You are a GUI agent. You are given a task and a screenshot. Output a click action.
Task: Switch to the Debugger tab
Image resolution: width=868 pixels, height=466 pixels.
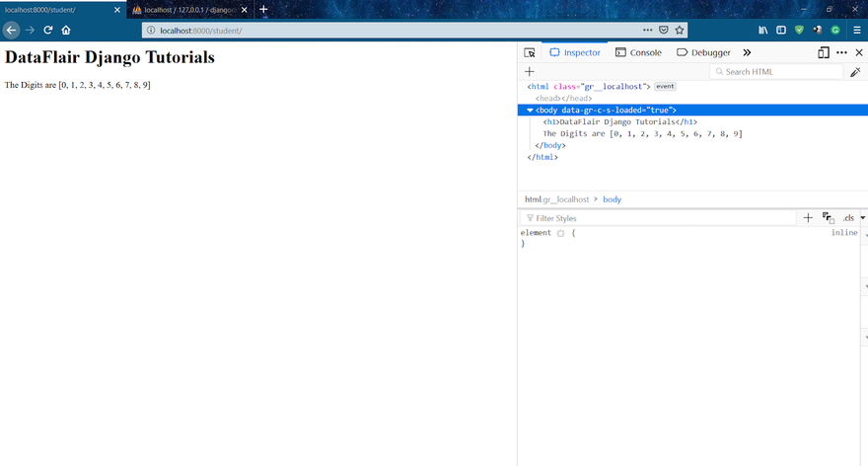click(x=704, y=52)
